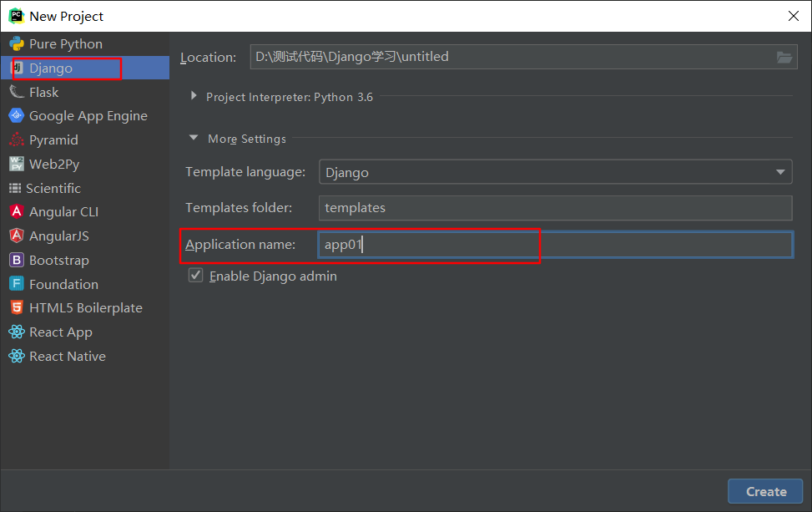Pick the Pyramid framework icon
This screenshot has width=812, height=512.
[x=17, y=140]
